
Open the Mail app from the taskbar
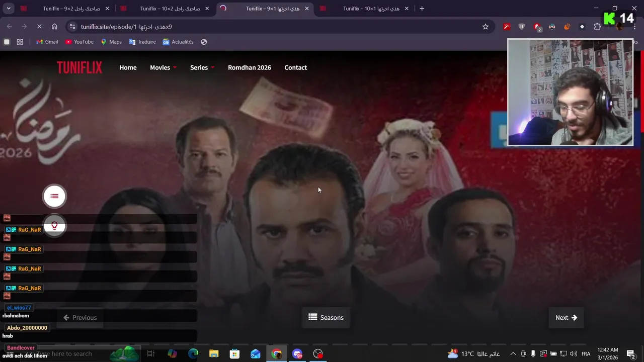coord(256,354)
